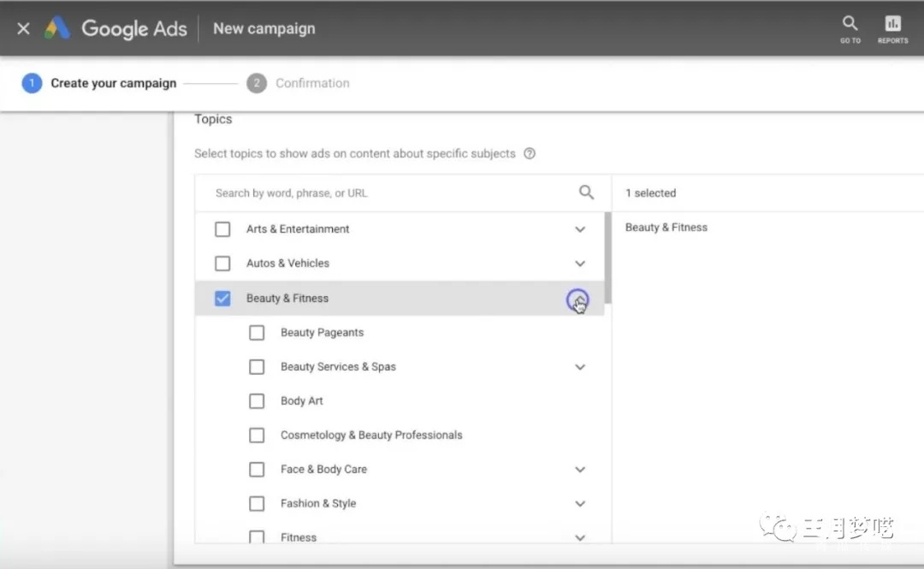
Task: Uncheck the Beauty & Fitness checkbox
Action: (222, 299)
